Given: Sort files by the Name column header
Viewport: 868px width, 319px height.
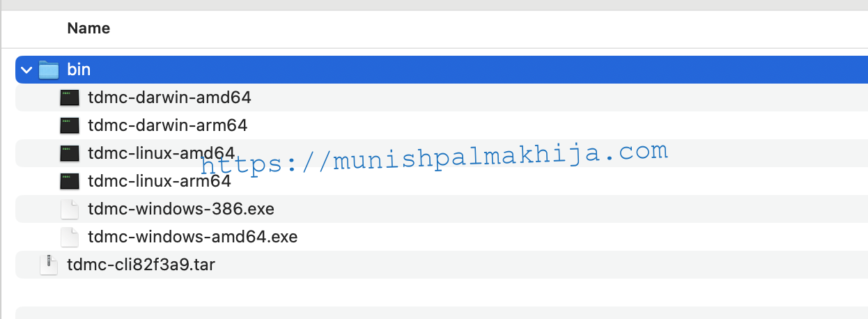Looking at the screenshot, I should 88,29.
